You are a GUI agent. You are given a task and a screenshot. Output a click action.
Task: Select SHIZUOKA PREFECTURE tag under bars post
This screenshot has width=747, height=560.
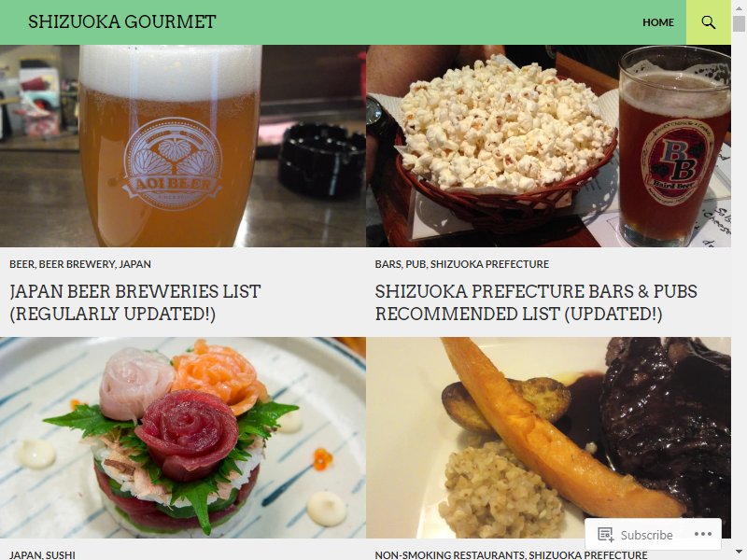point(489,264)
